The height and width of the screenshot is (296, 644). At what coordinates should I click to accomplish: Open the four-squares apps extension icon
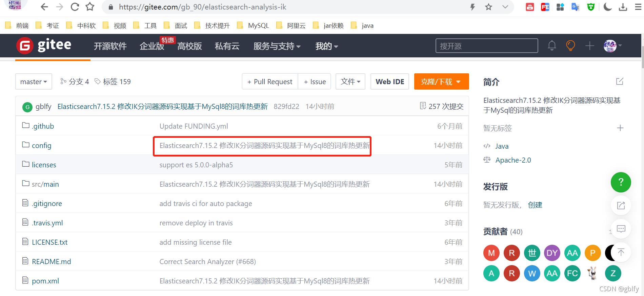tap(560, 7)
